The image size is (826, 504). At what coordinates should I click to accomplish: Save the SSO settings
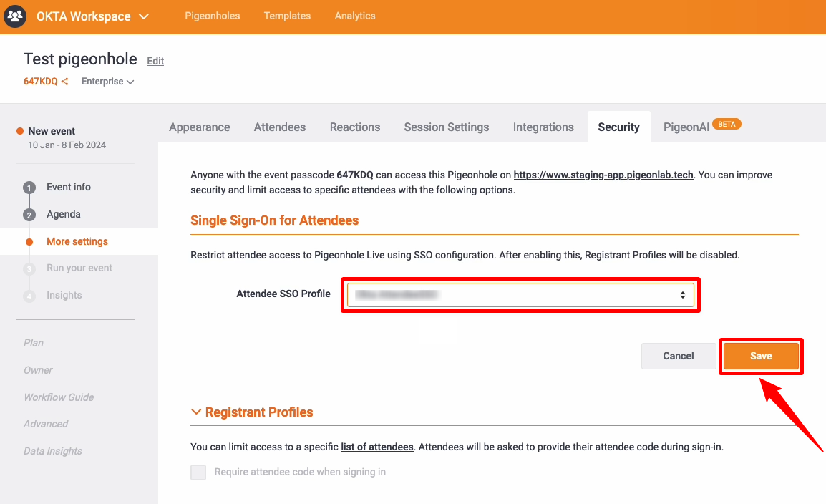point(760,356)
